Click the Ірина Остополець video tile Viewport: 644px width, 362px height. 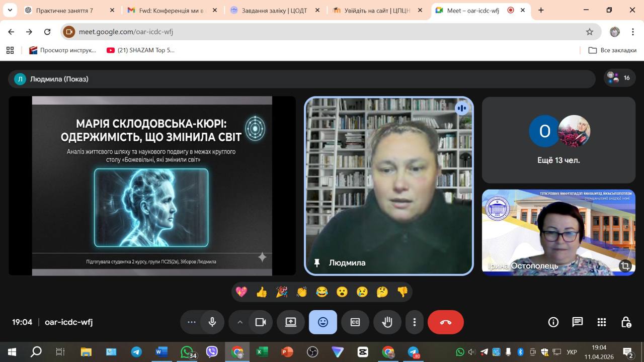pos(558,232)
